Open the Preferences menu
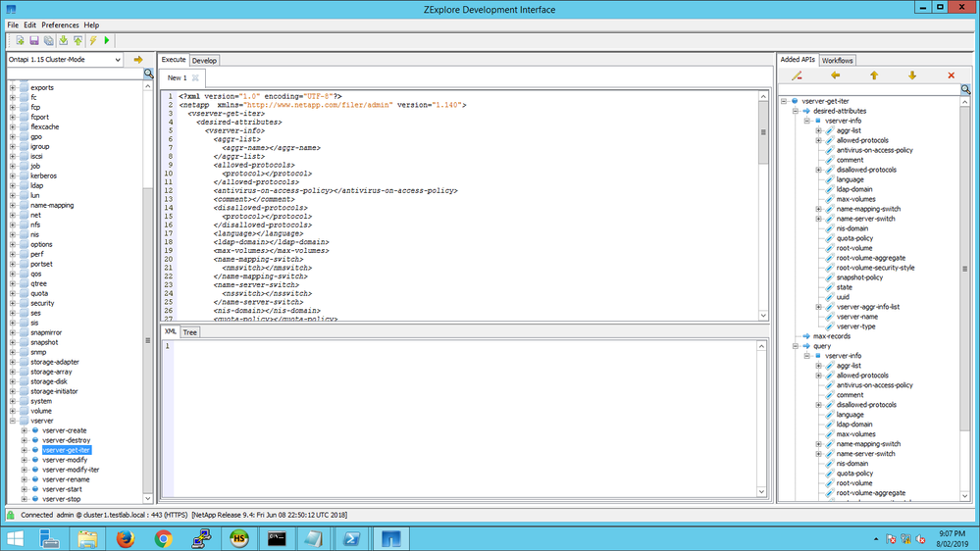The height and width of the screenshot is (551, 980). pyautogui.click(x=61, y=25)
